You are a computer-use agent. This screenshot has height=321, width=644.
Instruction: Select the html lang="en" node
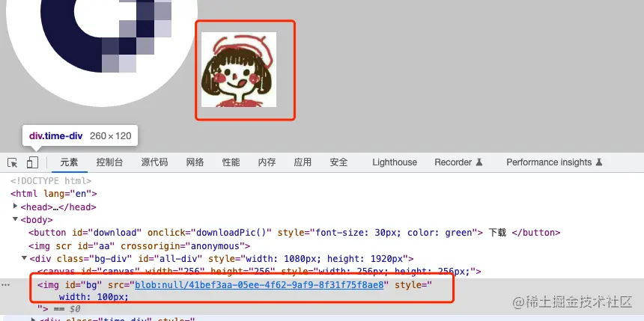[54, 194]
